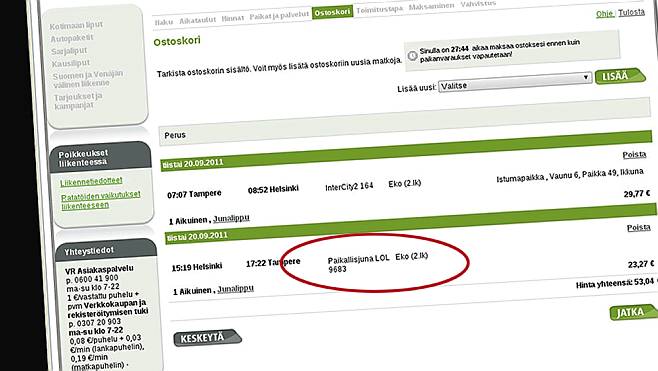
Task: Click the clock icon beside payment timer
Action: coord(413,55)
